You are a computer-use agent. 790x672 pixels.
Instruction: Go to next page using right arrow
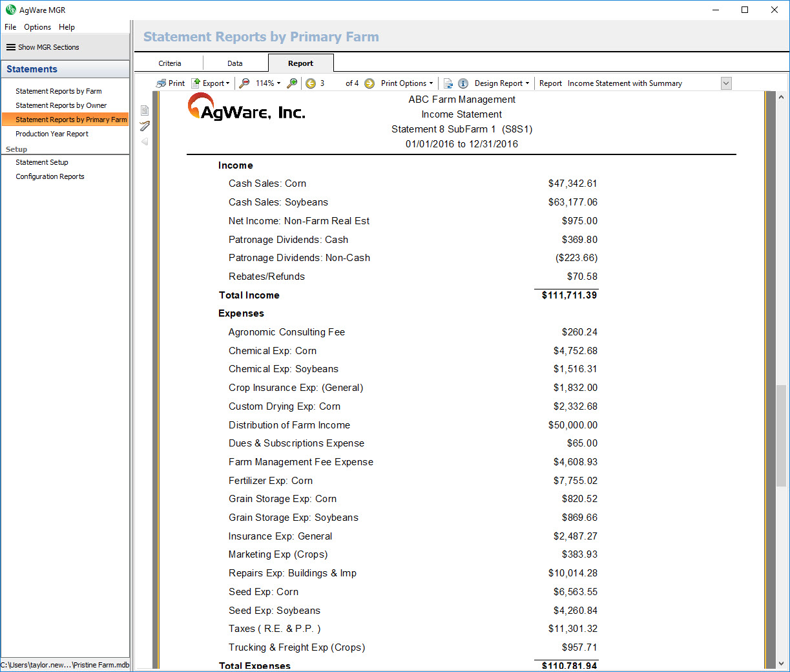tap(369, 83)
